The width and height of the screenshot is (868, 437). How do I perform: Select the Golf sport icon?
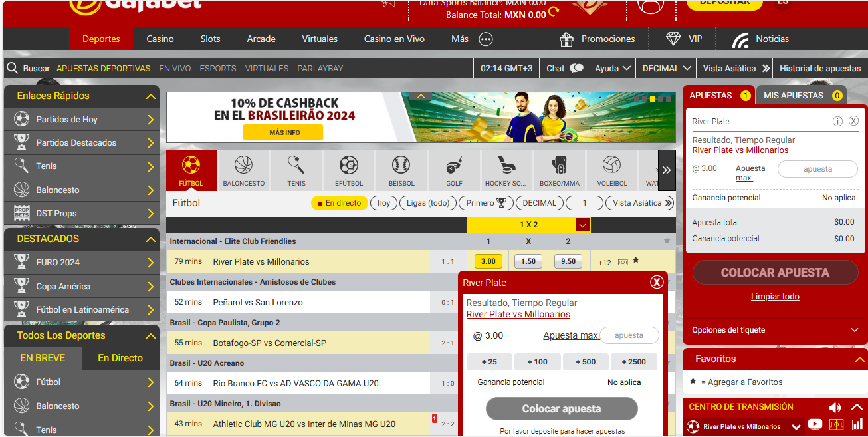click(455, 170)
